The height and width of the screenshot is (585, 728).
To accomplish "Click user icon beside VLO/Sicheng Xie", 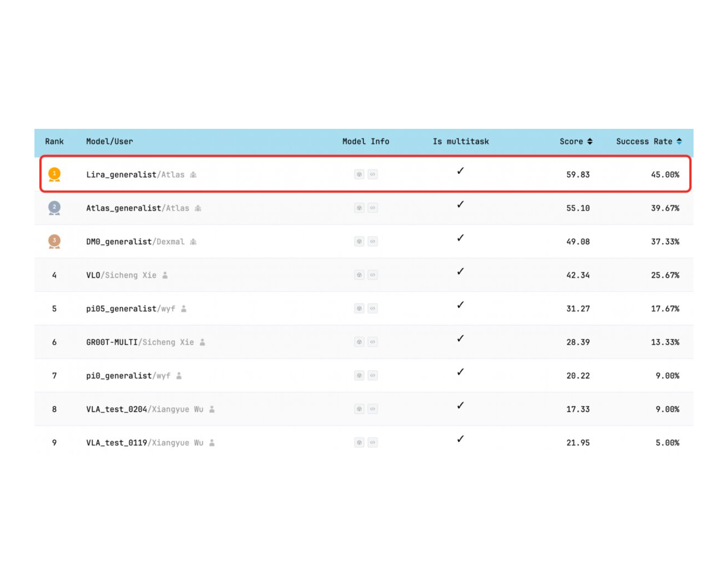I will coord(165,275).
